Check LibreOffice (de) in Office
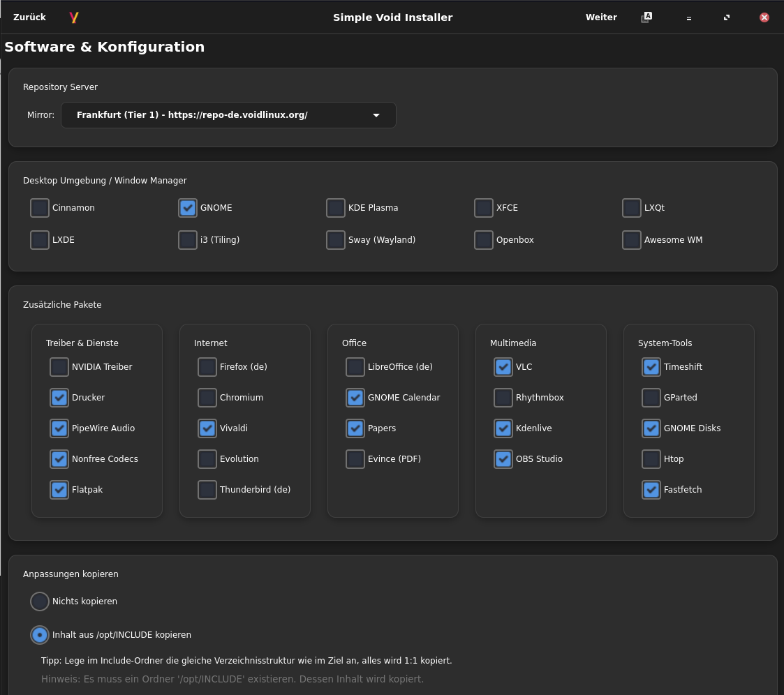Viewport: 784px width, 695px height. 355,367
